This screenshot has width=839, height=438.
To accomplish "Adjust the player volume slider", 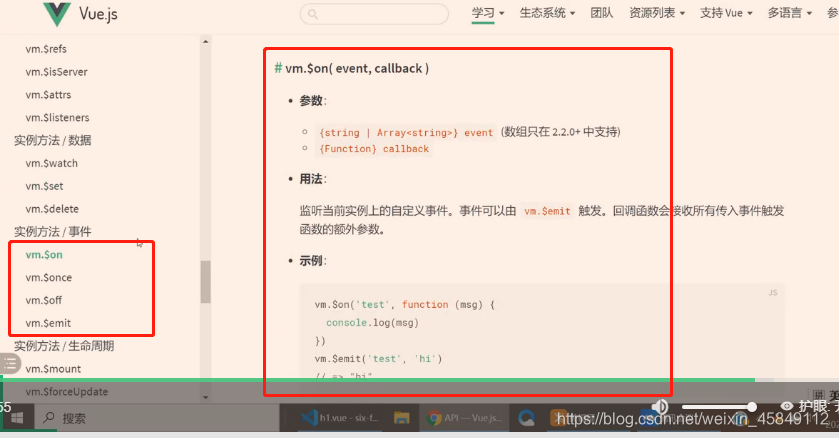I will (718, 408).
